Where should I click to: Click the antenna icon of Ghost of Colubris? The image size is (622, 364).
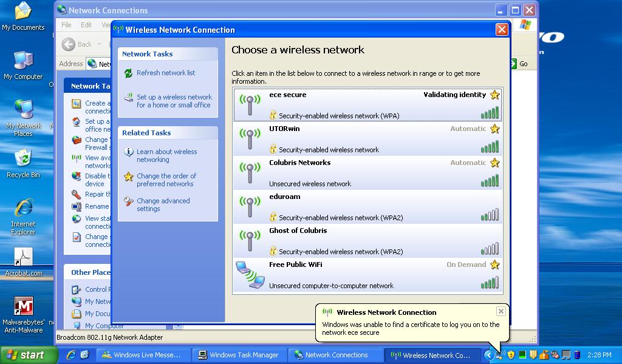(x=250, y=241)
